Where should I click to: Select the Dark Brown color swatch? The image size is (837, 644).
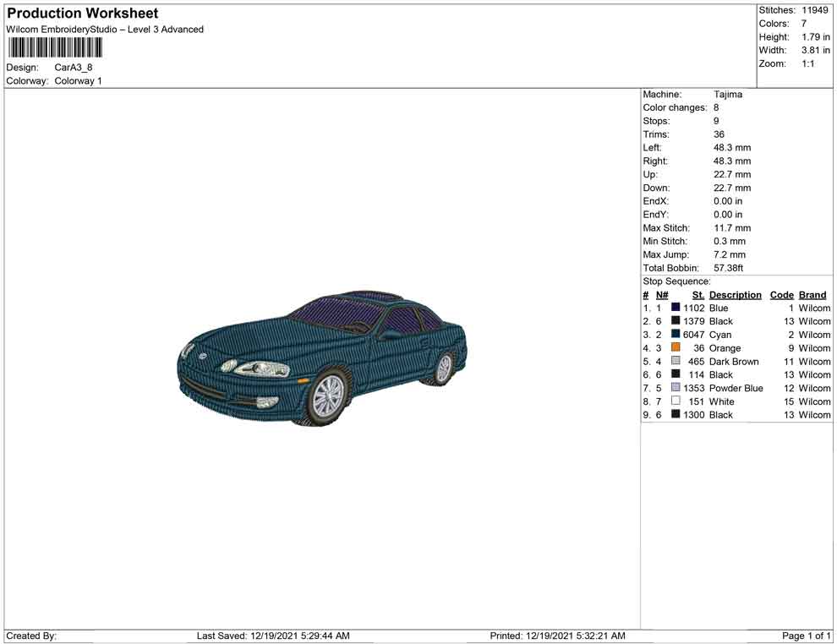click(x=675, y=361)
